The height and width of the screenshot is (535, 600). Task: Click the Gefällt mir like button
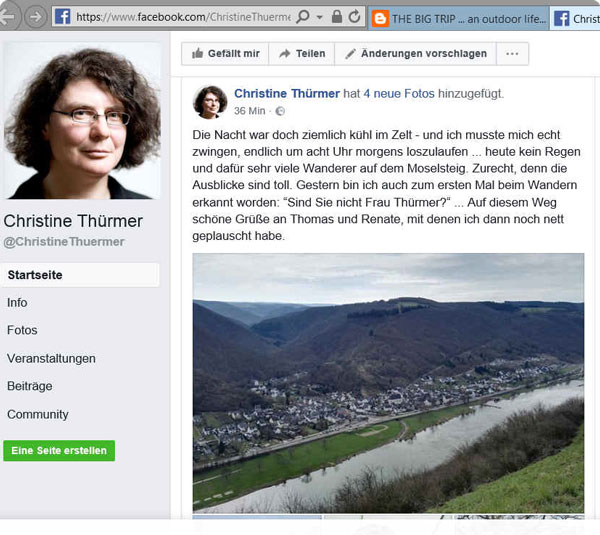pyautogui.click(x=225, y=54)
